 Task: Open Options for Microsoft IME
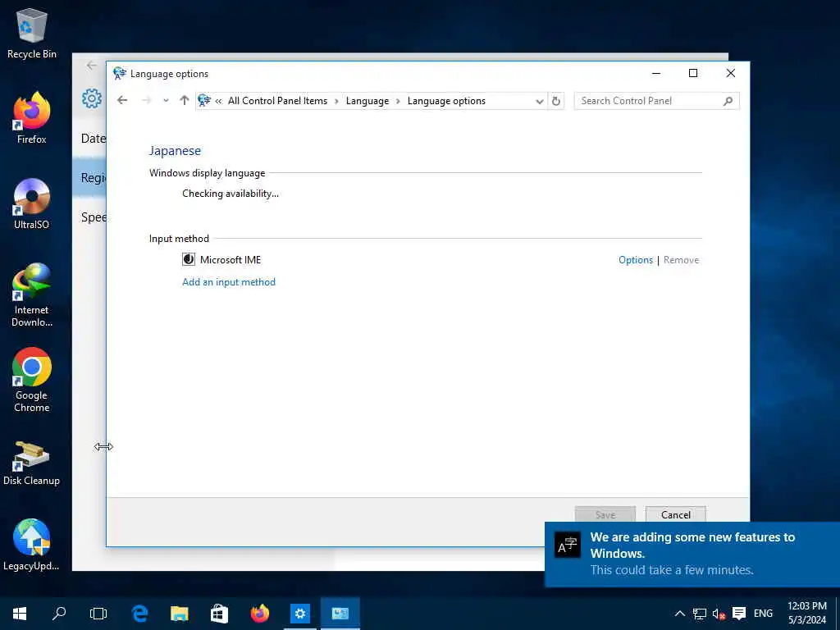tap(636, 260)
